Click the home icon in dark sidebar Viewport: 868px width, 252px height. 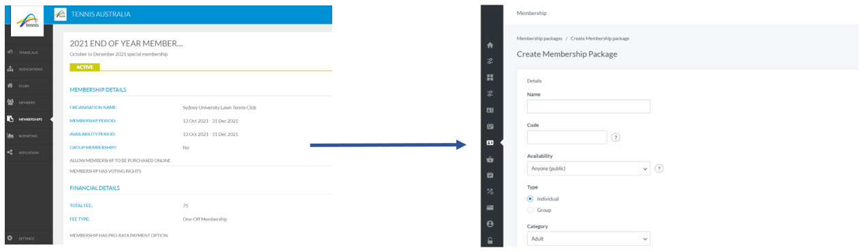click(x=489, y=45)
